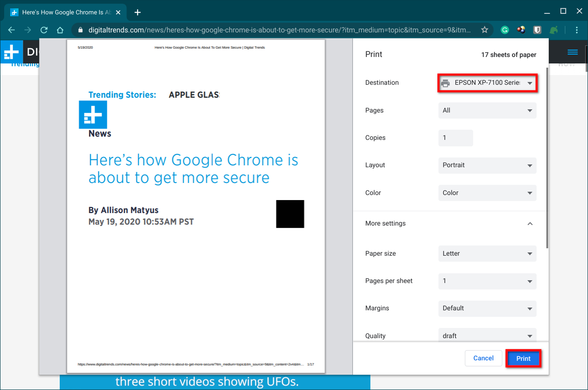Screen dimensions: 588x390
Task: Open the Quality dropdown set to draft
Action: pos(488,336)
